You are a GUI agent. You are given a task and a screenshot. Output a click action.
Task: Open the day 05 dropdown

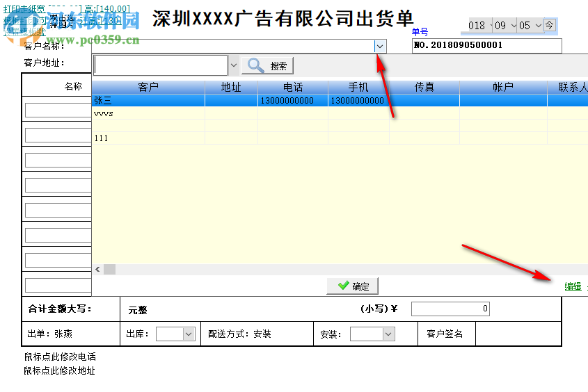pos(539,26)
